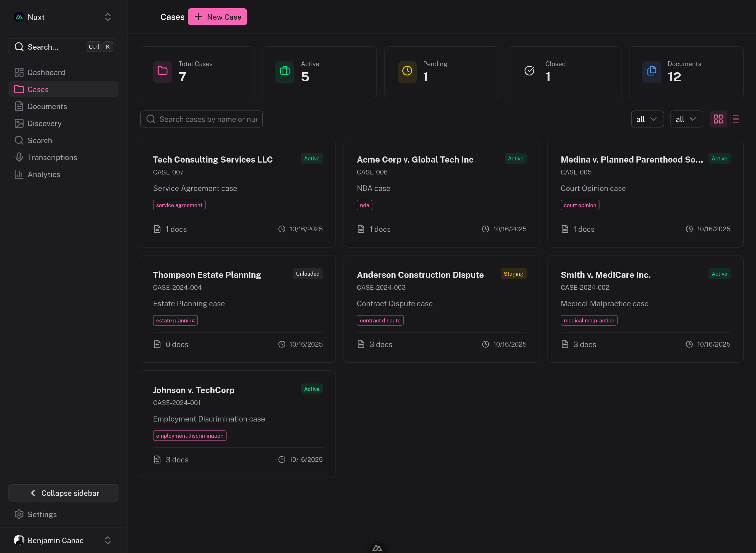The width and height of the screenshot is (756, 553).
Task: Click the Total Cases folder icon
Action: tap(162, 71)
